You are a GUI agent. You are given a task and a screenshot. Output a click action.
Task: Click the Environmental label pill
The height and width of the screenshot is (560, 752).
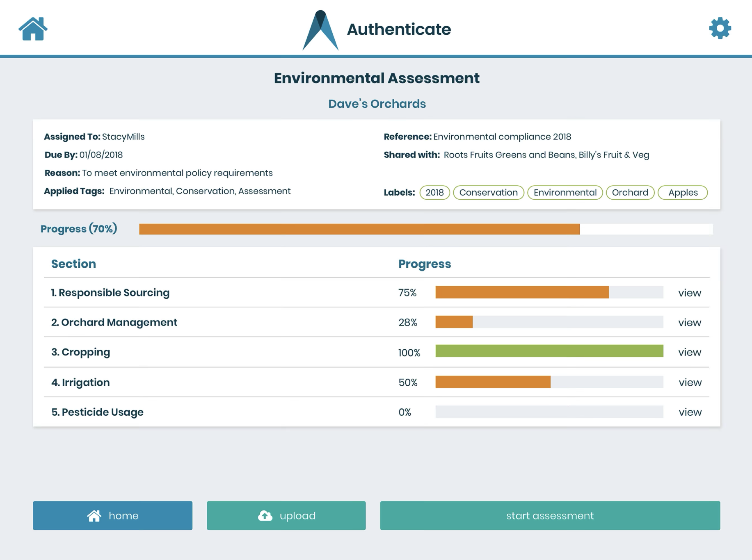point(565,193)
